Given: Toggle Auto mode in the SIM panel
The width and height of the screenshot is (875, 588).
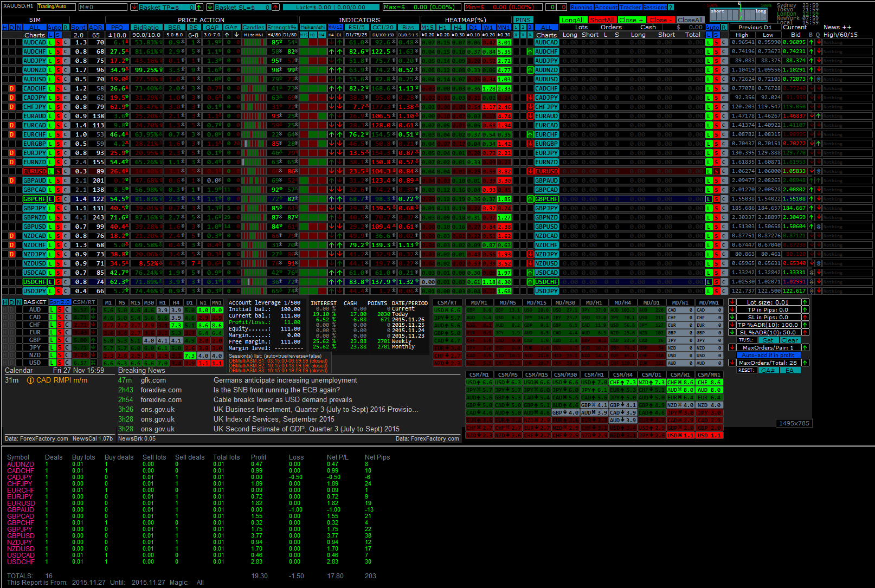Looking at the screenshot, I should [54, 28].
